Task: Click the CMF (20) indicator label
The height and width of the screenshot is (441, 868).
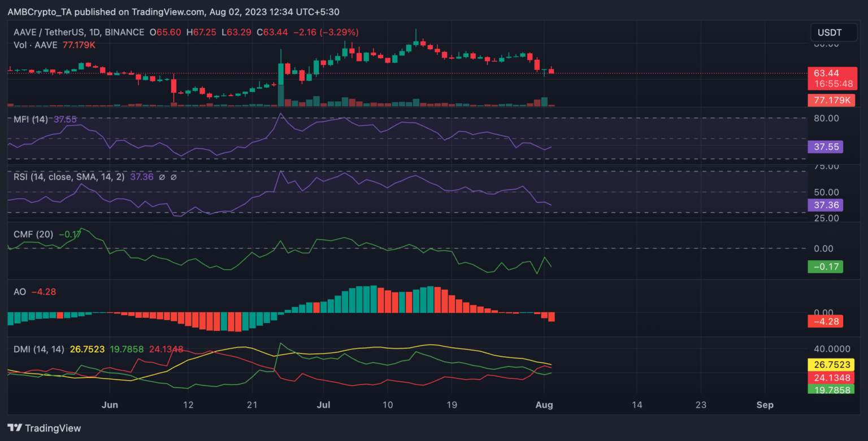Action: click(x=34, y=234)
